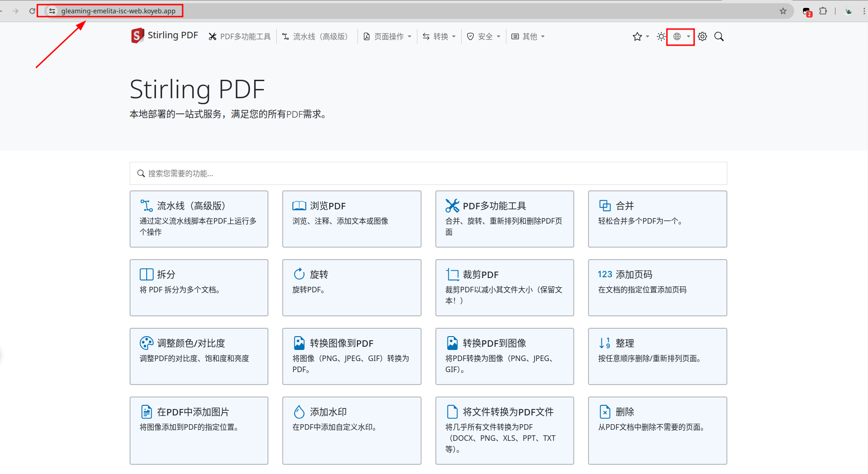The height and width of the screenshot is (474, 868).
Task: Select the 合并 merge tool icon
Action: [605, 206]
